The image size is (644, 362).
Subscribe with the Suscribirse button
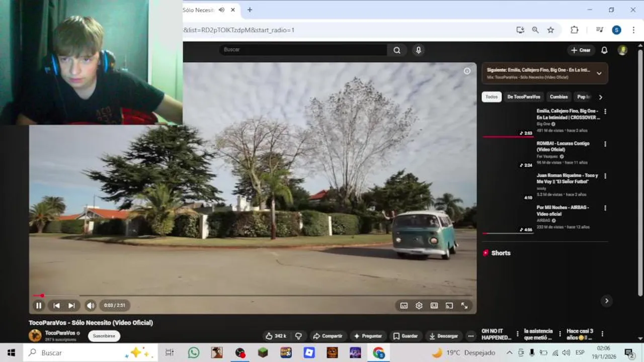coord(104,336)
